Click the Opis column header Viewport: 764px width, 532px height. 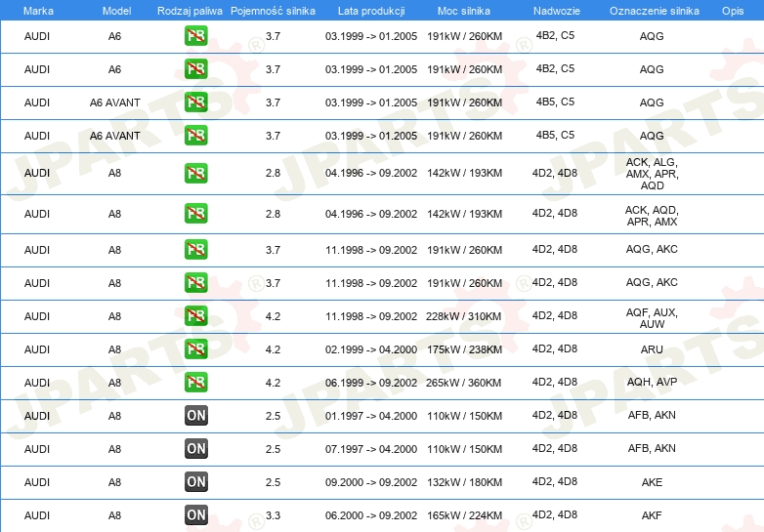click(733, 11)
